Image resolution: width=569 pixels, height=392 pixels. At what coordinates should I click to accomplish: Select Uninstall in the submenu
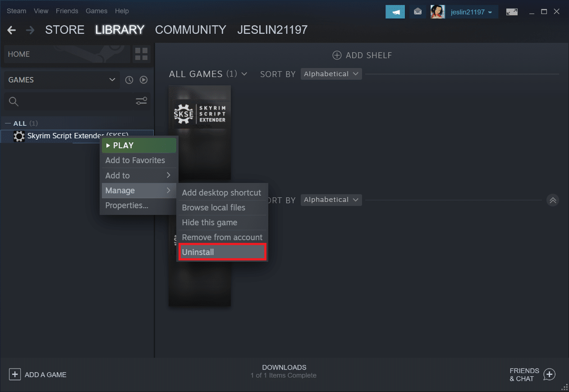click(222, 252)
